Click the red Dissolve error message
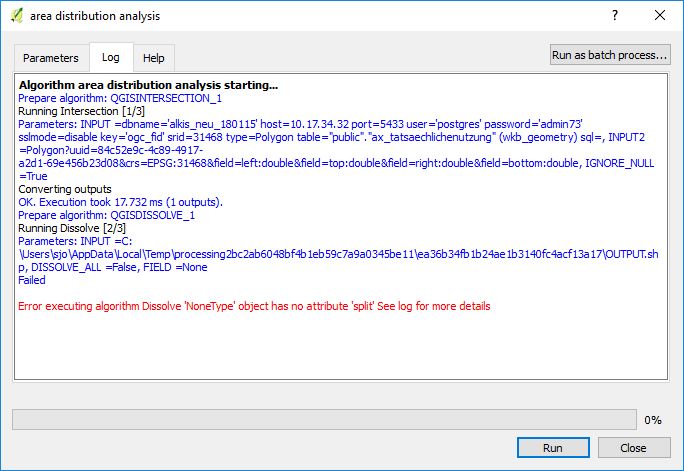Image resolution: width=684 pixels, height=471 pixels. click(x=254, y=306)
